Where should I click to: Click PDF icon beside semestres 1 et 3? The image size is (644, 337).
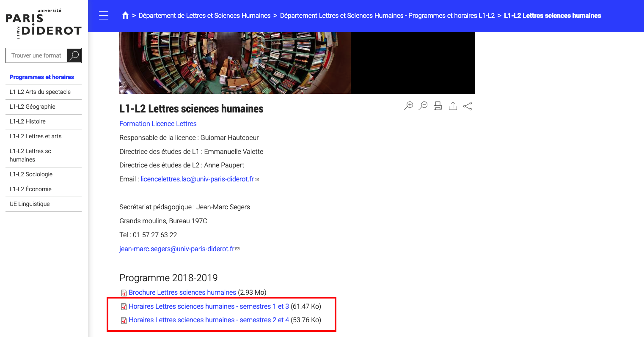tap(124, 307)
